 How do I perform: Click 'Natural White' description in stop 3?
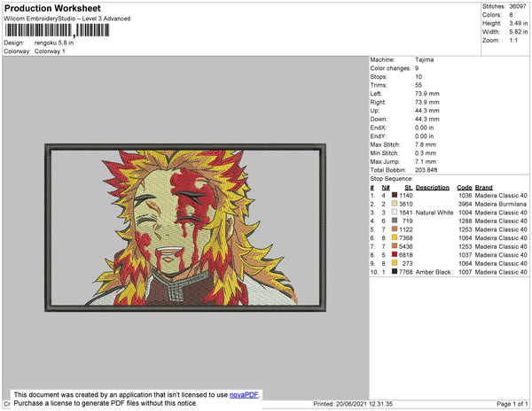click(434, 213)
